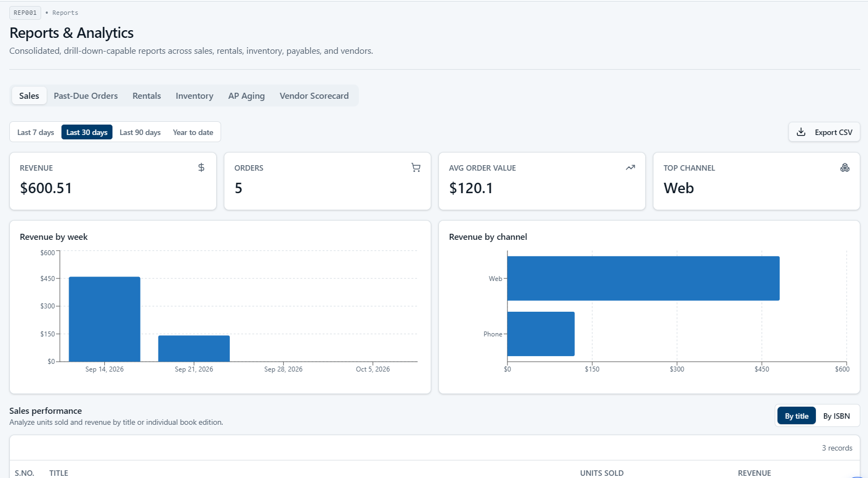Click the $600.51 revenue value
This screenshot has height=478, width=868.
pos(46,188)
